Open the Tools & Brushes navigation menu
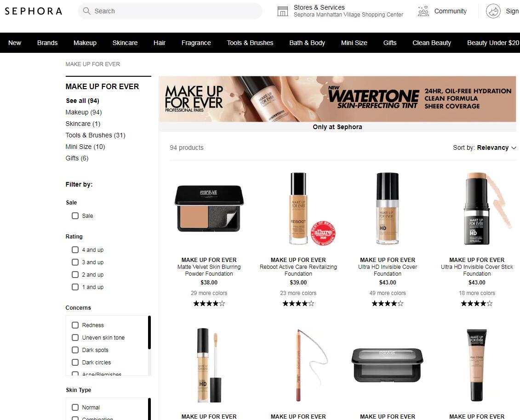This screenshot has width=520, height=420. [x=250, y=43]
